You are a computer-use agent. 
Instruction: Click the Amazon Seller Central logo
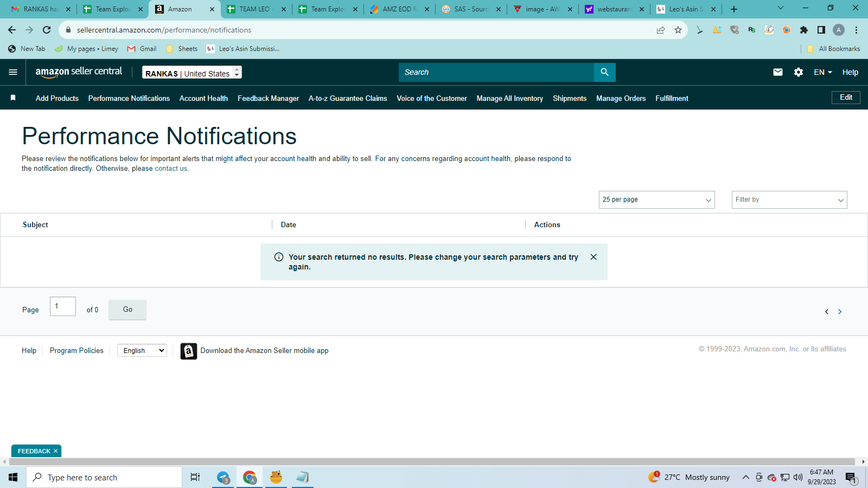79,72
